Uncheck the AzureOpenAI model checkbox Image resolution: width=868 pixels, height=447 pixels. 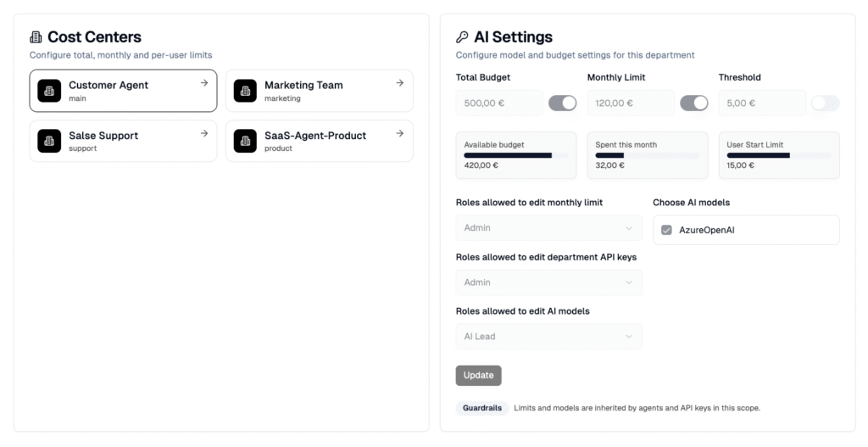pyautogui.click(x=666, y=230)
